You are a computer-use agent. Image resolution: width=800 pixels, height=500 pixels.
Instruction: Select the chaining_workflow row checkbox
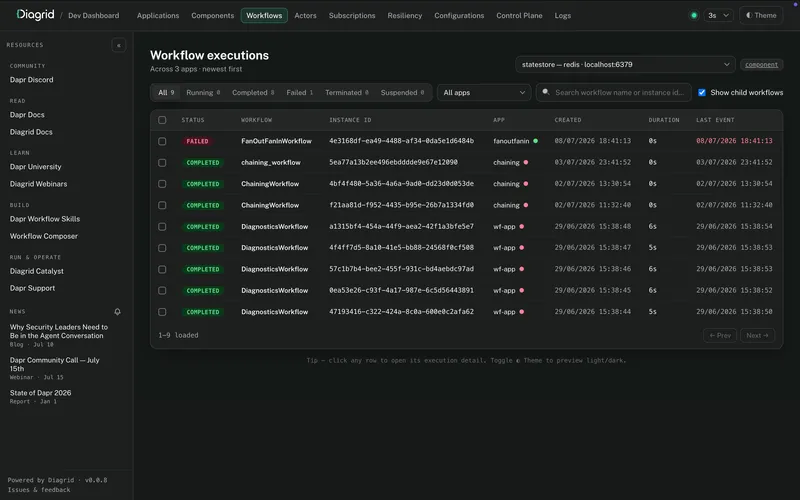click(162, 163)
